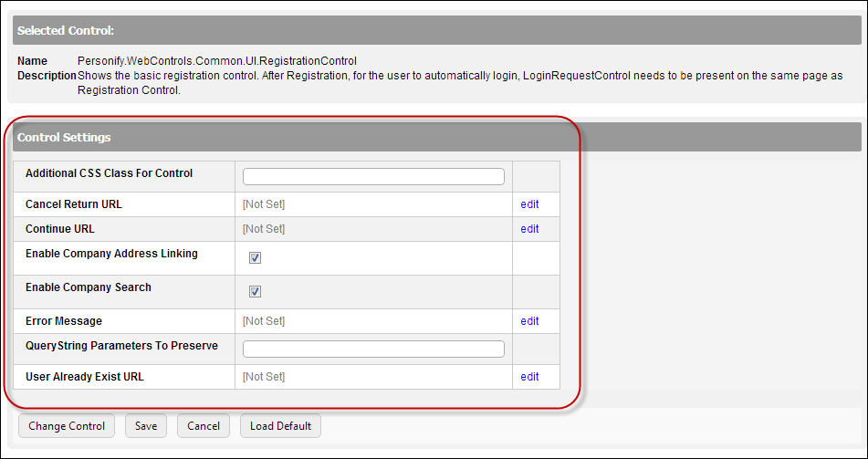868x459 pixels.
Task: Click the Additional CSS Class For Control label
Action: pos(109,173)
